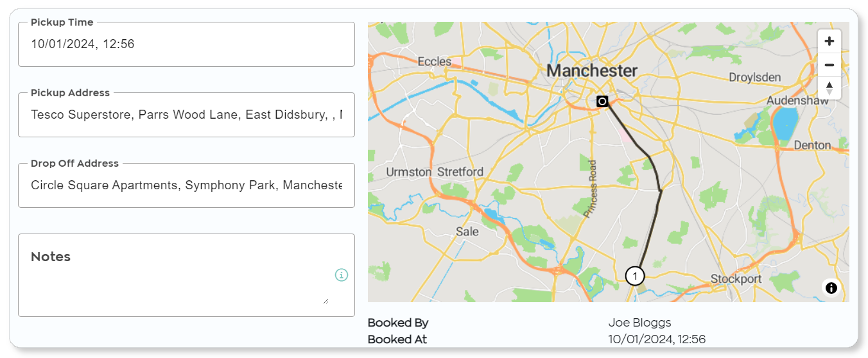
Task: Click the Sale label on the map
Action: (467, 232)
